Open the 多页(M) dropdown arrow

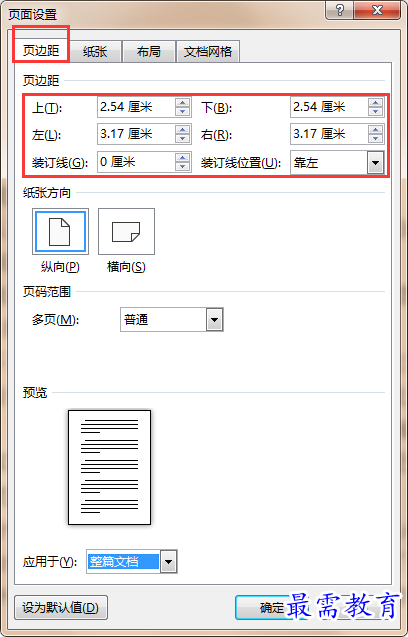215,320
